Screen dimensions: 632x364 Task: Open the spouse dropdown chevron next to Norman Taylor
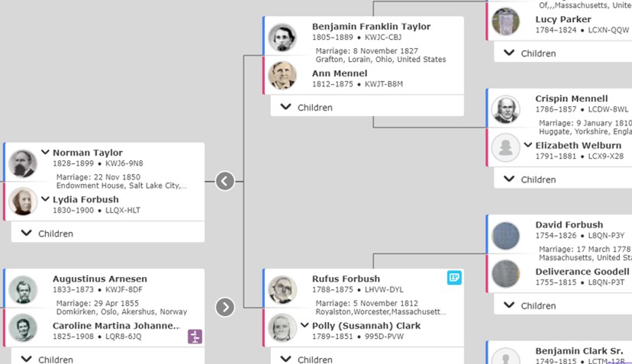click(x=45, y=153)
